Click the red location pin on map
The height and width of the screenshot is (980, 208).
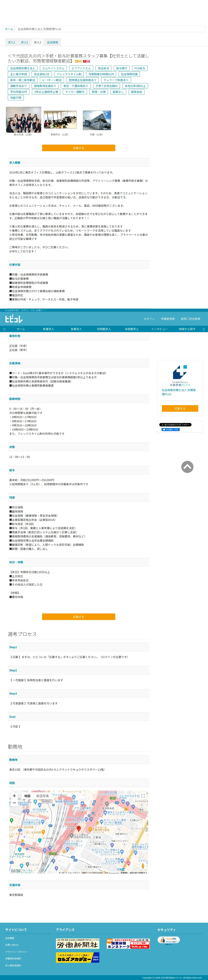(79, 828)
